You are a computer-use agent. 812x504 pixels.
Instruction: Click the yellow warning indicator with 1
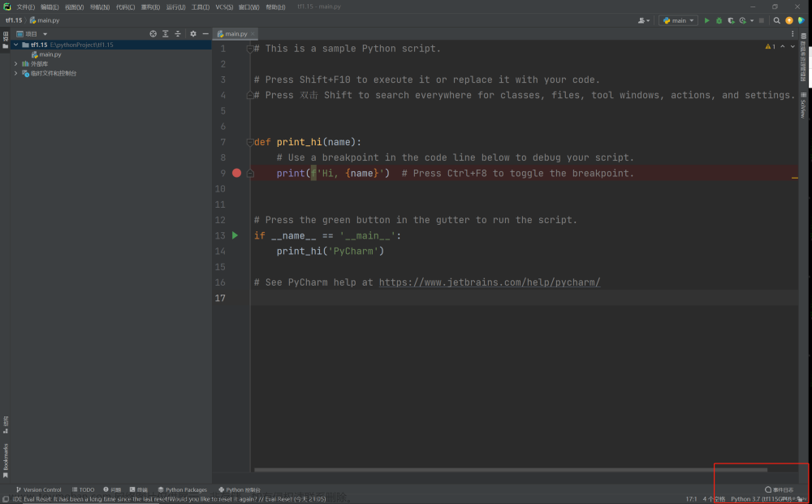pos(770,46)
